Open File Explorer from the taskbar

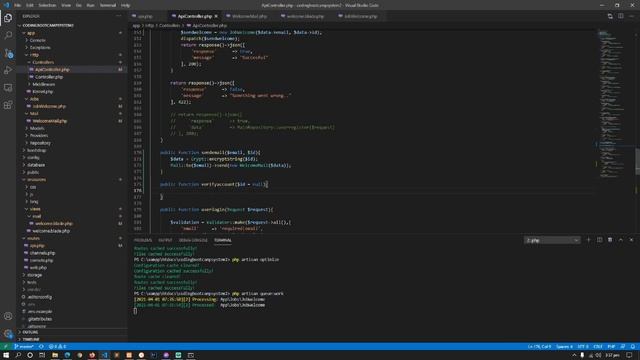(x=55, y=356)
